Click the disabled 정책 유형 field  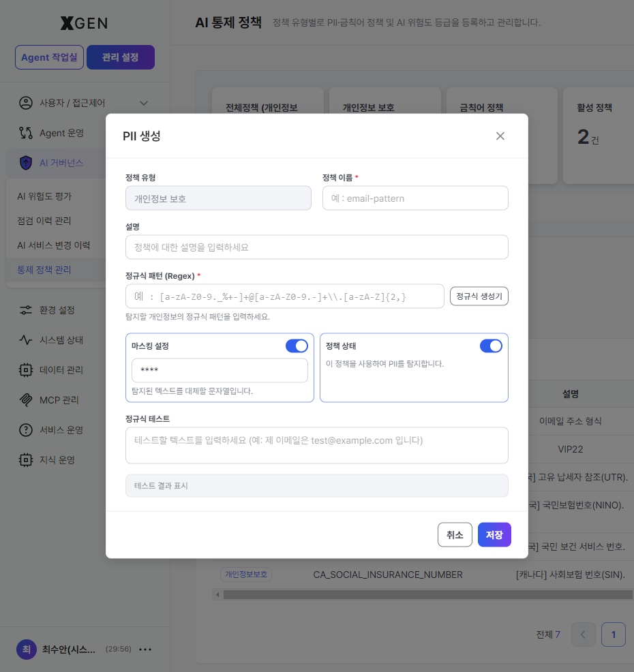(x=218, y=198)
